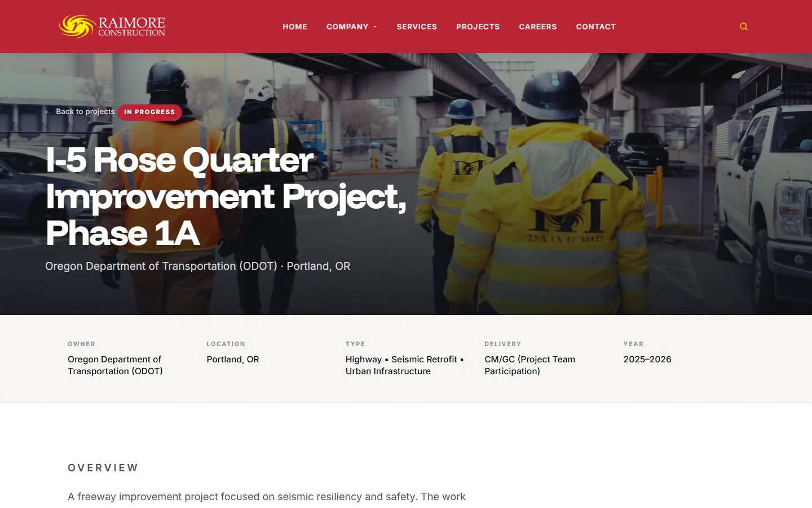
Task: Click the Owner value Oregon Department of Transportation
Action: click(115, 365)
